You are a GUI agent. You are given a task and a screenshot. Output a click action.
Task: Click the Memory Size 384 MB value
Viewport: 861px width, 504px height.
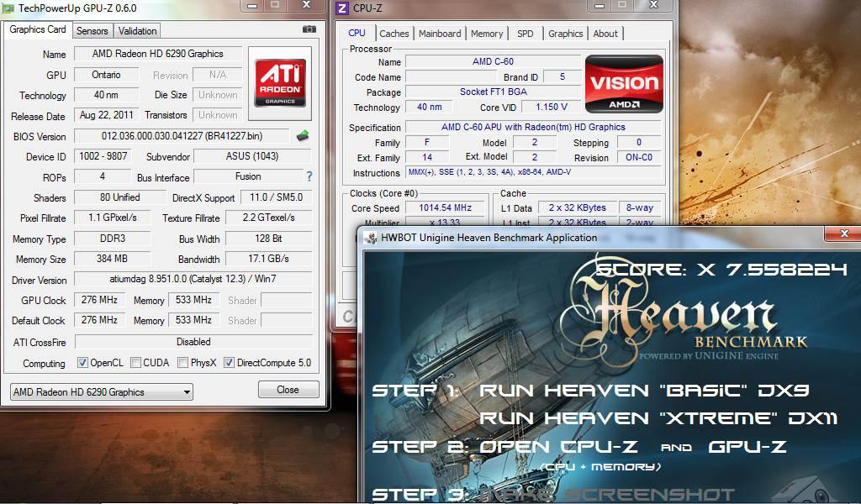113,259
